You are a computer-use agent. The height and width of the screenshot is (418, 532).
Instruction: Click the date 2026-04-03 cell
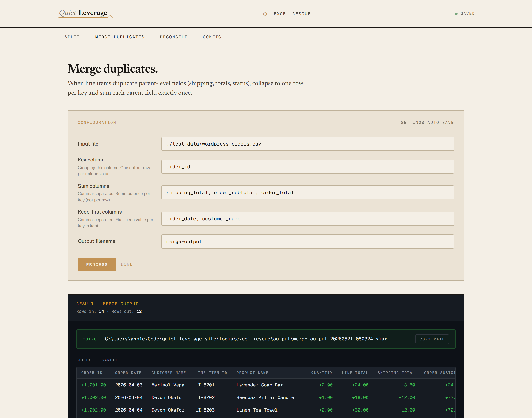(x=129, y=385)
